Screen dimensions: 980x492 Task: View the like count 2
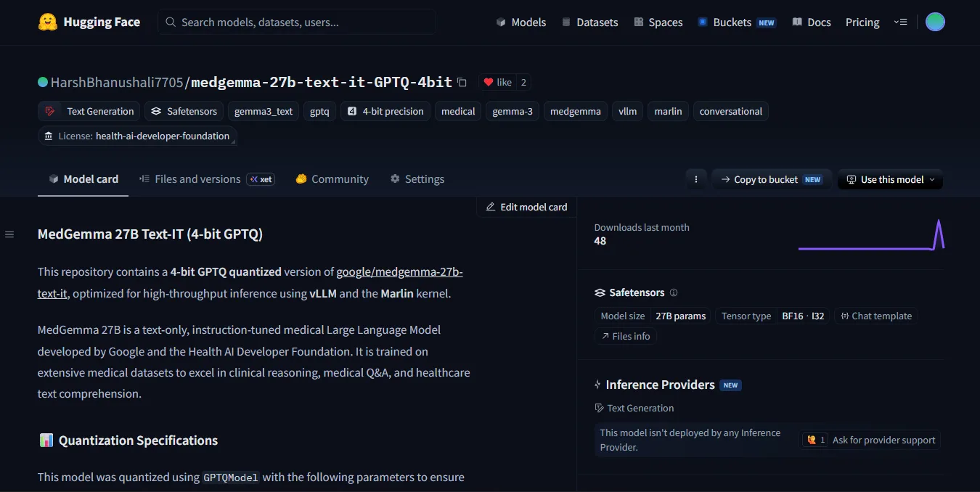click(523, 82)
